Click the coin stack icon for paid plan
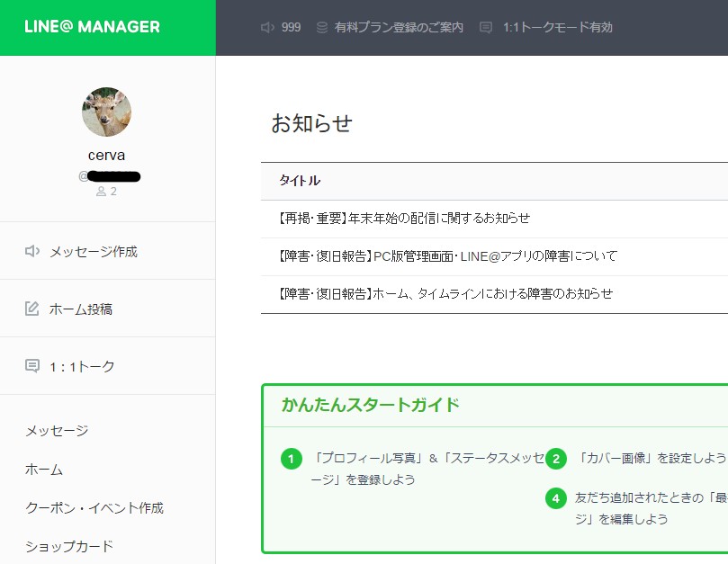This screenshot has height=564, width=728. (x=322, y=27)
